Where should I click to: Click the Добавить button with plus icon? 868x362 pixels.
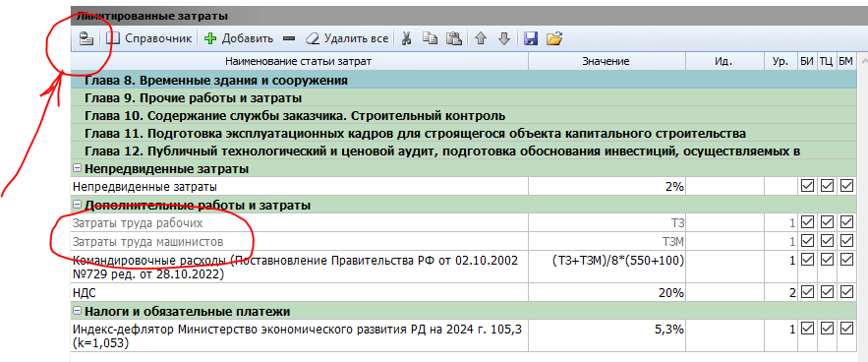[x=239, y=38]
